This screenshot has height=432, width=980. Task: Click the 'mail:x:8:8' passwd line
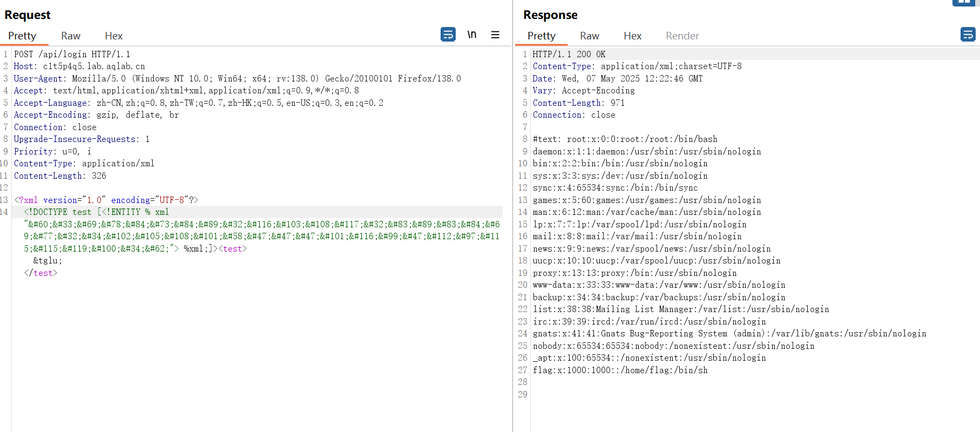[x=637, y=237]
